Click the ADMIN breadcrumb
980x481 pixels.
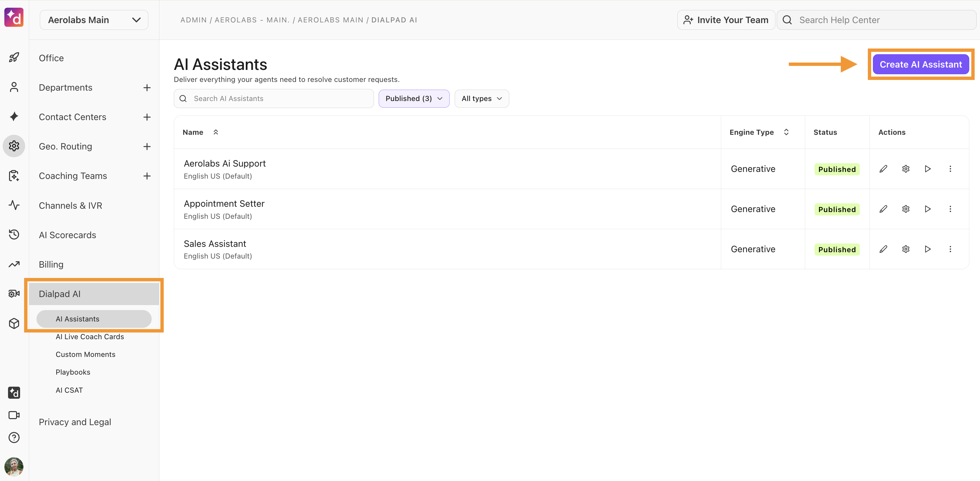(193, 20)
